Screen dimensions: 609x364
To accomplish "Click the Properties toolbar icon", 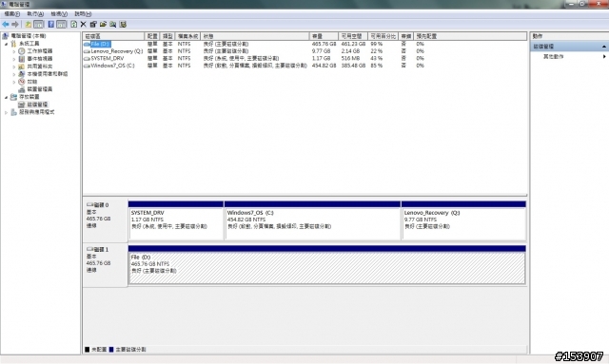I will point(93,25).
